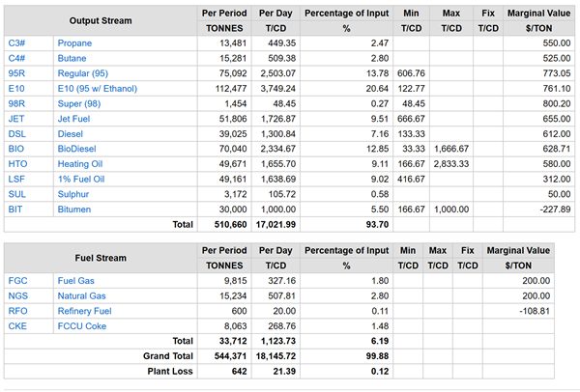This screenshot has height=392, width=580.
Task: Click the C4# stream code
Action: (17, 59)
